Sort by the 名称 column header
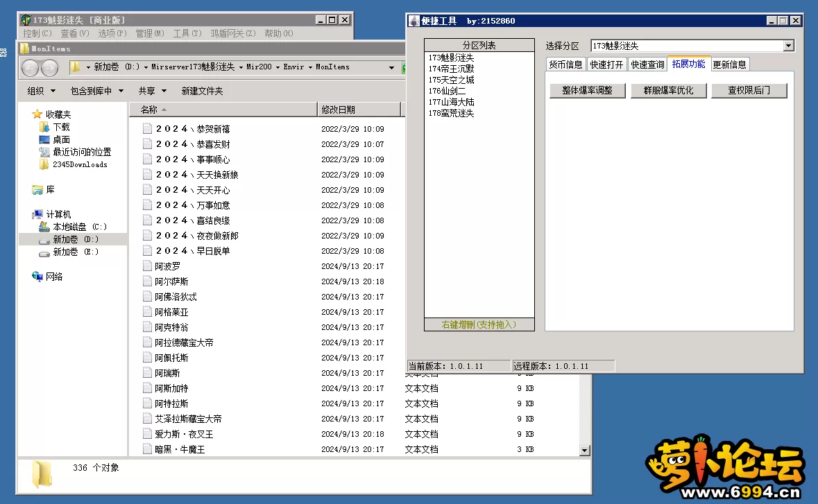The height and width of the screenshot is (504, 818). [223, 110]
